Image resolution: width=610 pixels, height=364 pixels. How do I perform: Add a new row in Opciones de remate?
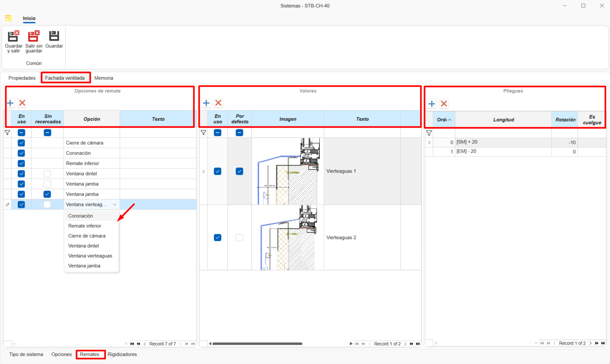pos(10,103)
